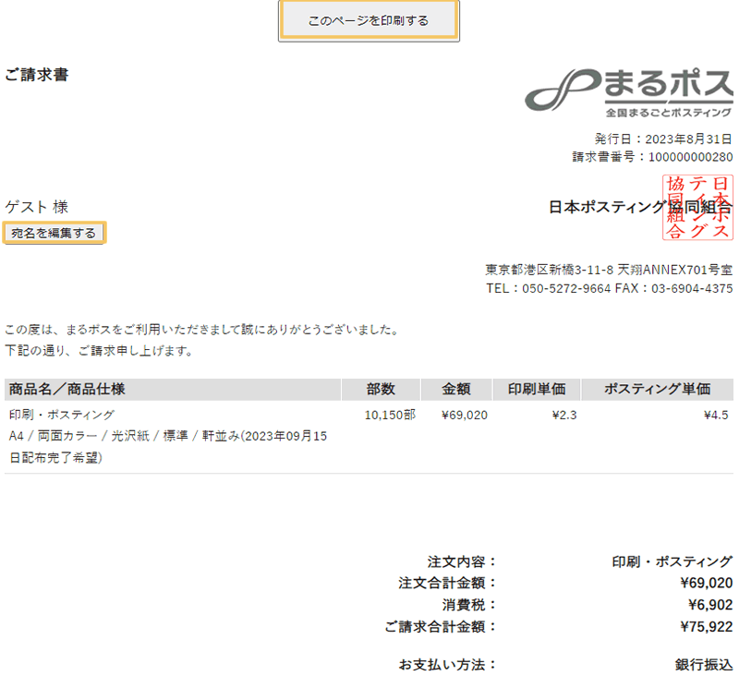Select the ご請求合計金額： label
The image size is (739, 700).
click(441, 626)
